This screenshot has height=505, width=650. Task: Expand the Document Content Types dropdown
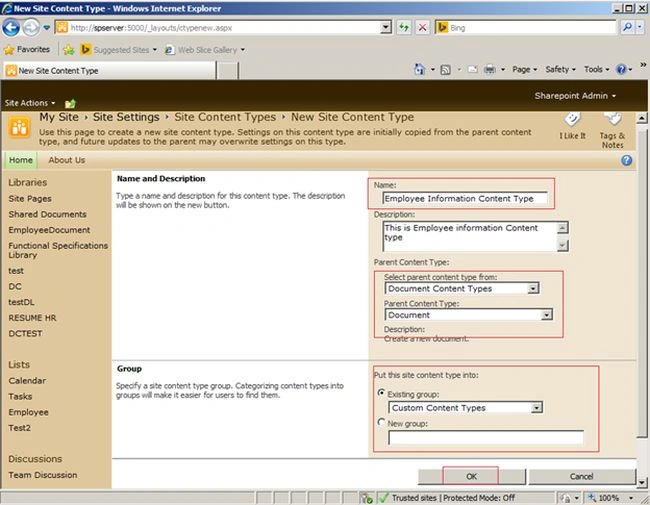pos(533,288)
